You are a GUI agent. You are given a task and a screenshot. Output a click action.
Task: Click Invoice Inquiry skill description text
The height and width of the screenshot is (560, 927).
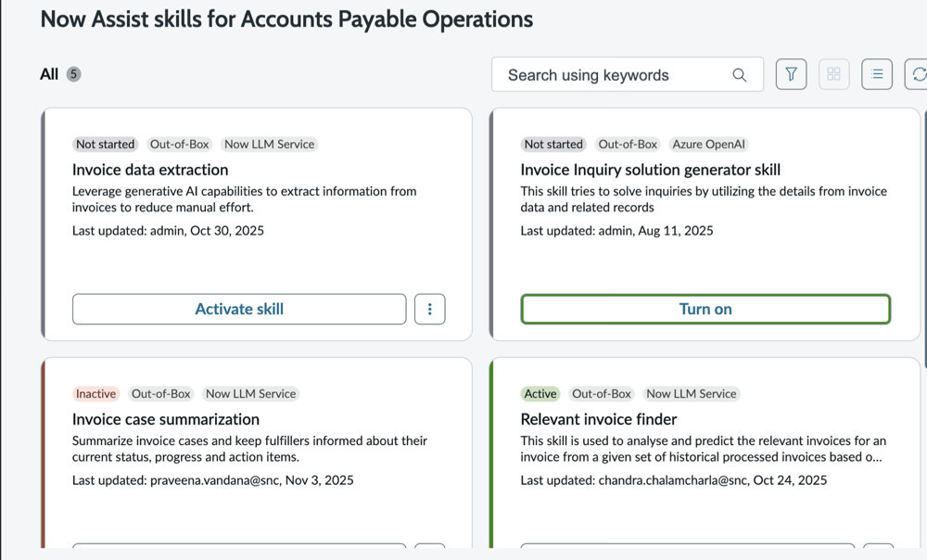coord(704,199)
